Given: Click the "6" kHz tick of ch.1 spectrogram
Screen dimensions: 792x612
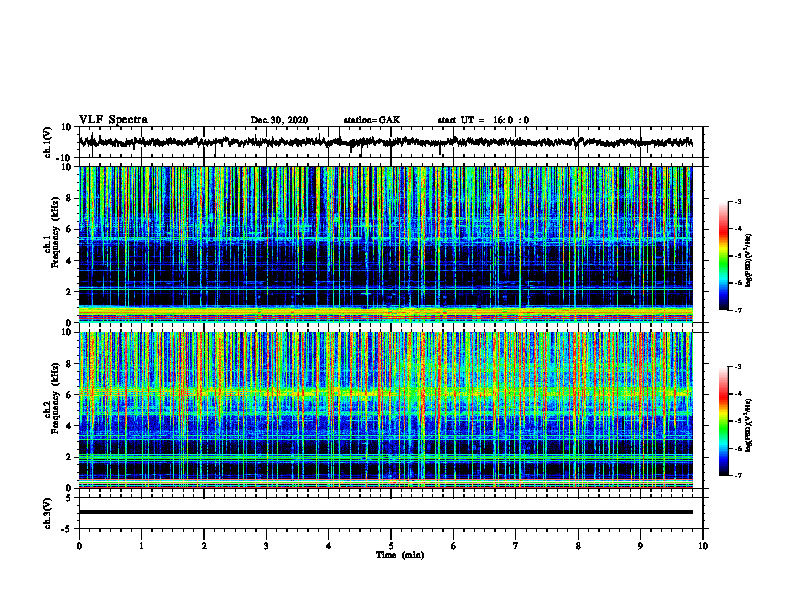Looking at the screenshot, I should [x=69, y=229].
